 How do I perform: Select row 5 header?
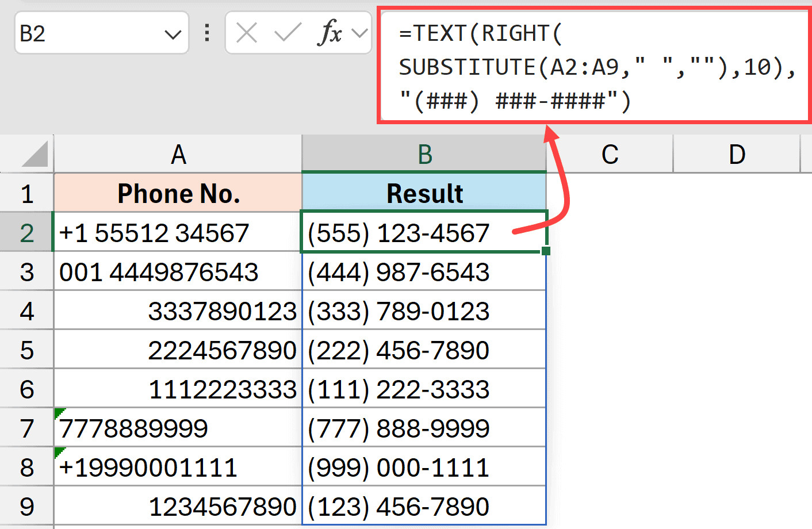tap(26, 350)
